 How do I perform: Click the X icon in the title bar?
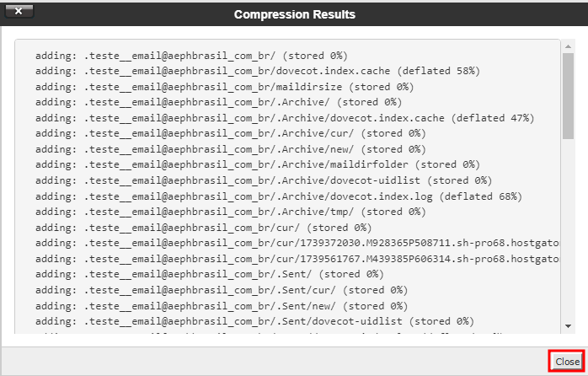[19, 11]
